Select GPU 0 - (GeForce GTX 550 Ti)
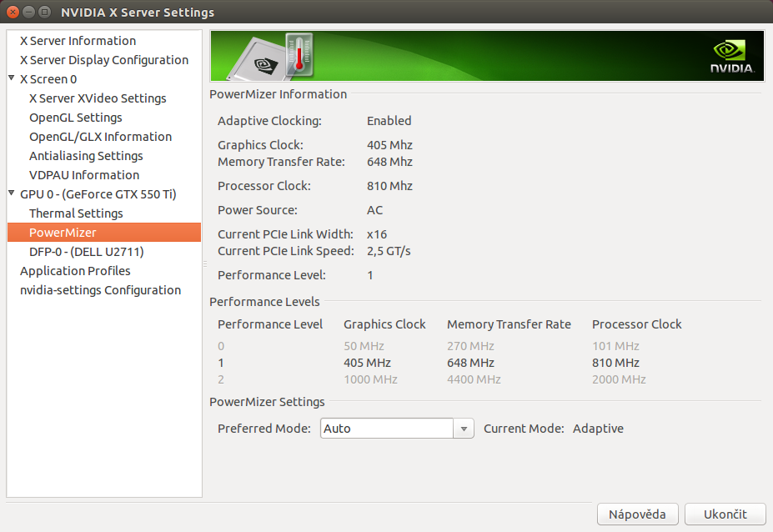 coord(98,195)
